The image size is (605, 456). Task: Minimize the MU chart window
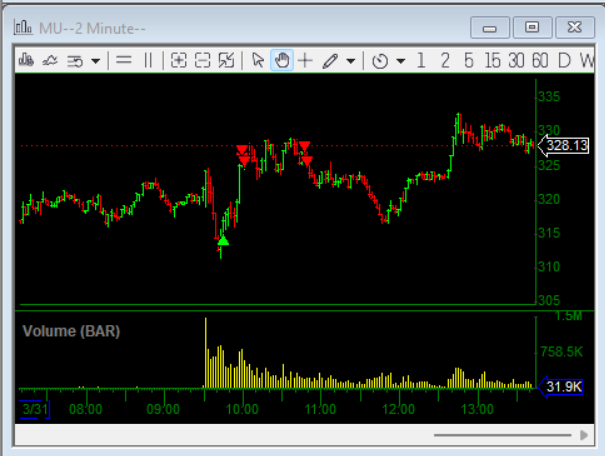click(490, 27)
